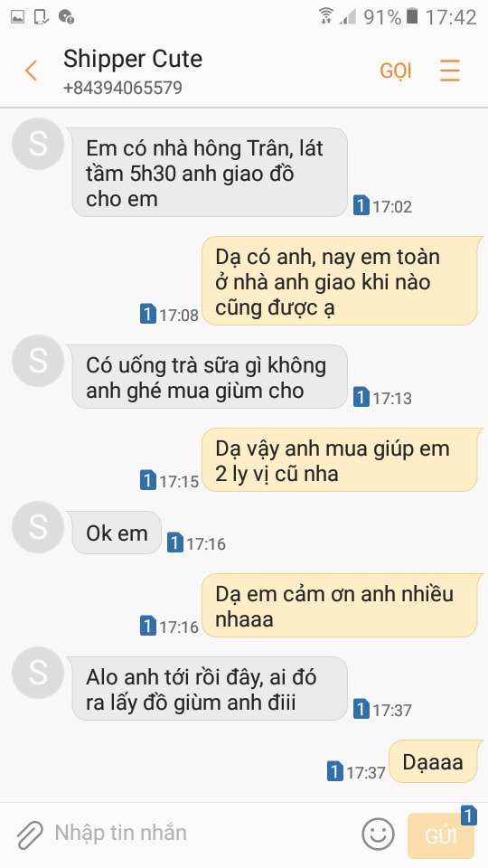This screenshot has width=488, height=868.
Task: Tap the Wi-Fi status icon
Action: point(326,16)
